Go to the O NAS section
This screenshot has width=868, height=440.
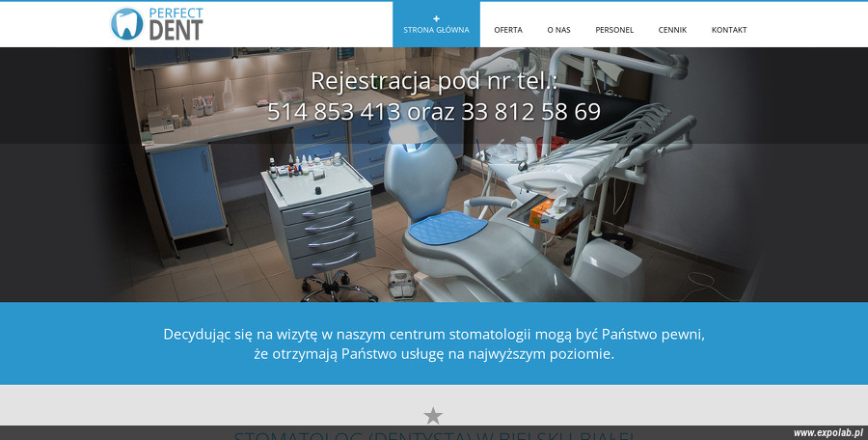point(558,30)
